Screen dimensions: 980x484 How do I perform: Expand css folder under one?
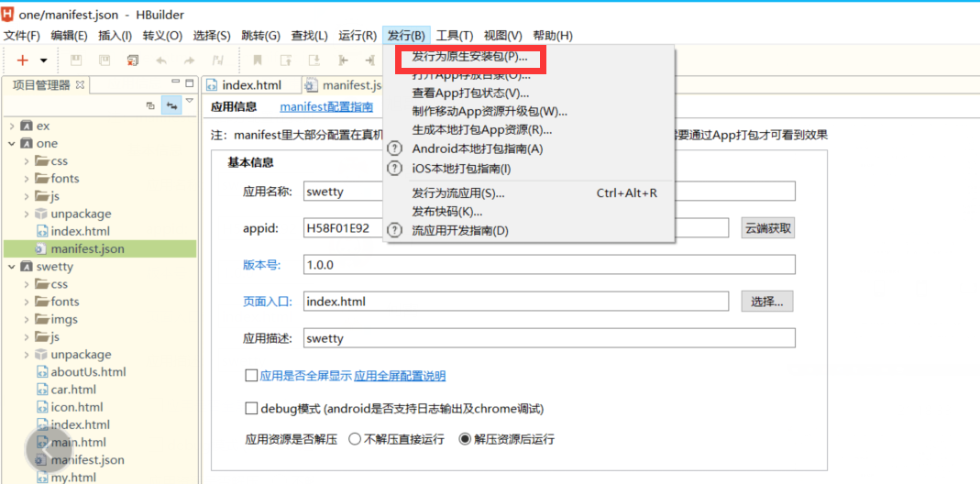(27, 160)
